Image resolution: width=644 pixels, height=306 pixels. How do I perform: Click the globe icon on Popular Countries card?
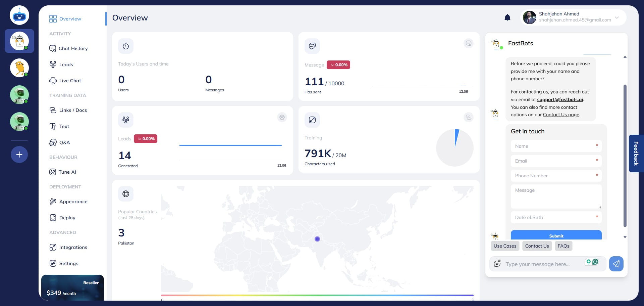pos(125,193)
